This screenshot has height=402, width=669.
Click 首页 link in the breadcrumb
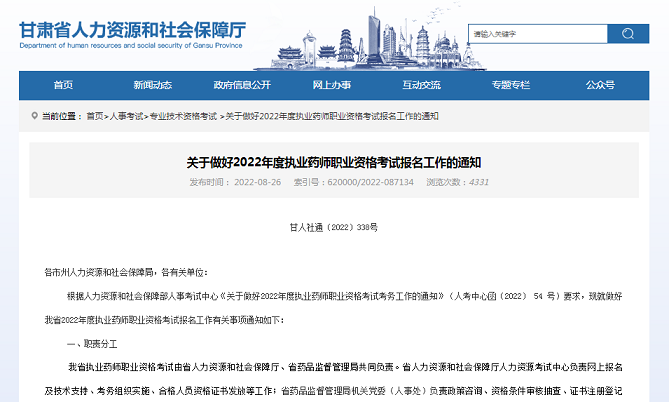tap(94, 116)
